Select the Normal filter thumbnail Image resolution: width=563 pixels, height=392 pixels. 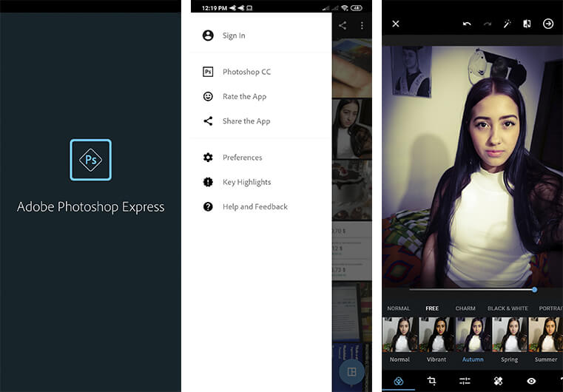click(x=400, y=334)
